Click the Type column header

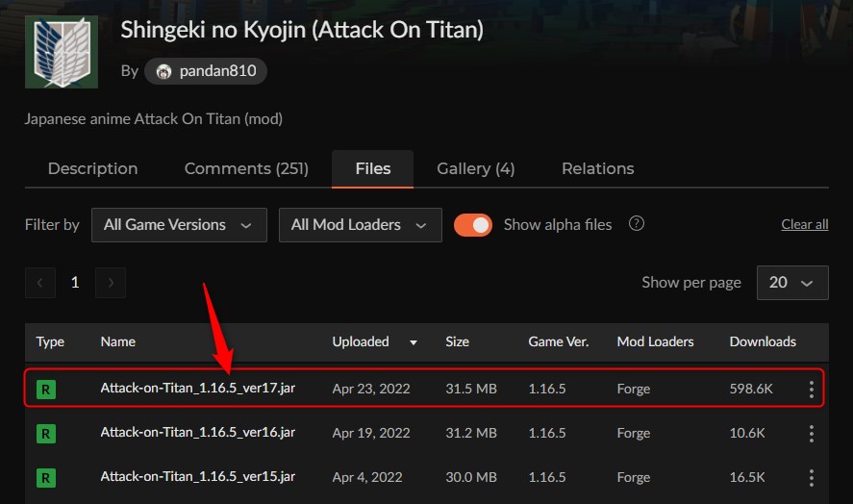[x=50, y=341]
